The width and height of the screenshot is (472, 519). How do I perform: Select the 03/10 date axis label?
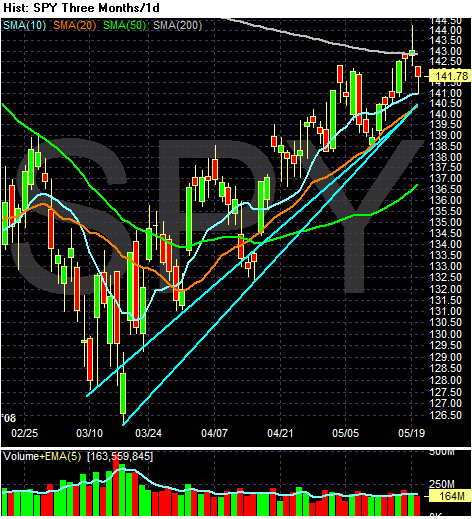pos(90,433)
